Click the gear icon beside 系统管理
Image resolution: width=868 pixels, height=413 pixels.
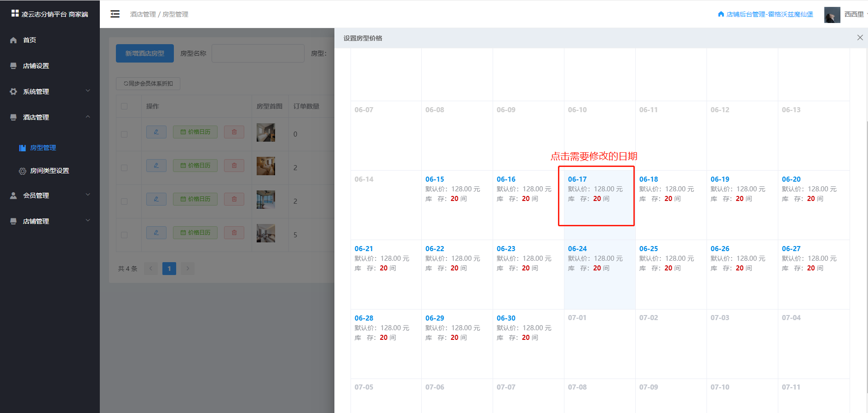point(13,92)
